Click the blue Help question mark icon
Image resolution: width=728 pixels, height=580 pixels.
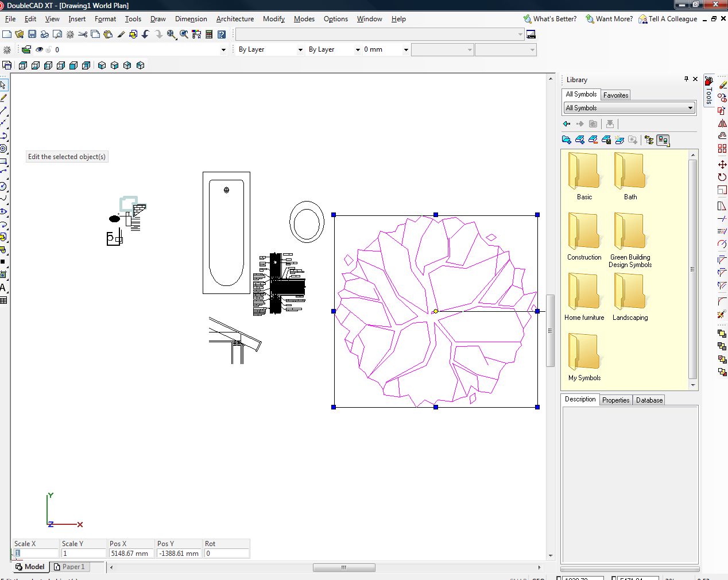point(222,34)
